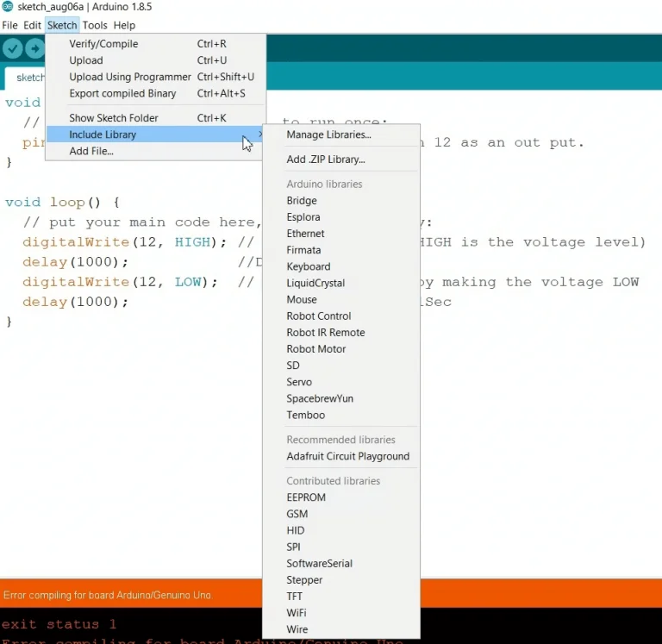This screenshot has height=644, width=662.
Task: Include the Servo library
Action: [341, 381]
